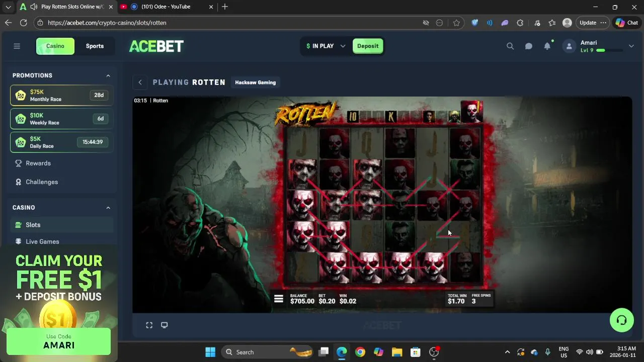
Task: Open the browser Favorites list icon
Action: (x=552, y=23)
